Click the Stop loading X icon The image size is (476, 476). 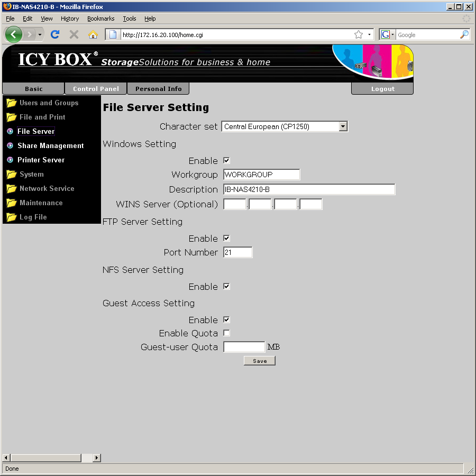pyautogui.click(x=74, y=34)
